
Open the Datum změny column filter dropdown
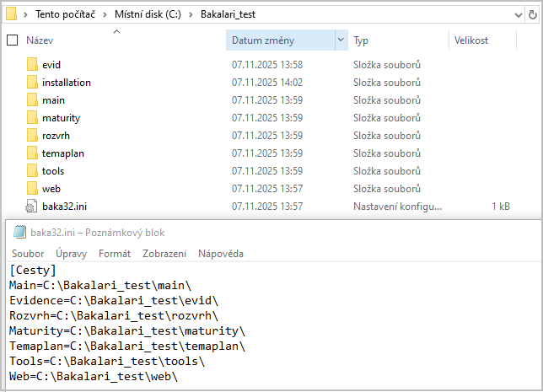341,40
